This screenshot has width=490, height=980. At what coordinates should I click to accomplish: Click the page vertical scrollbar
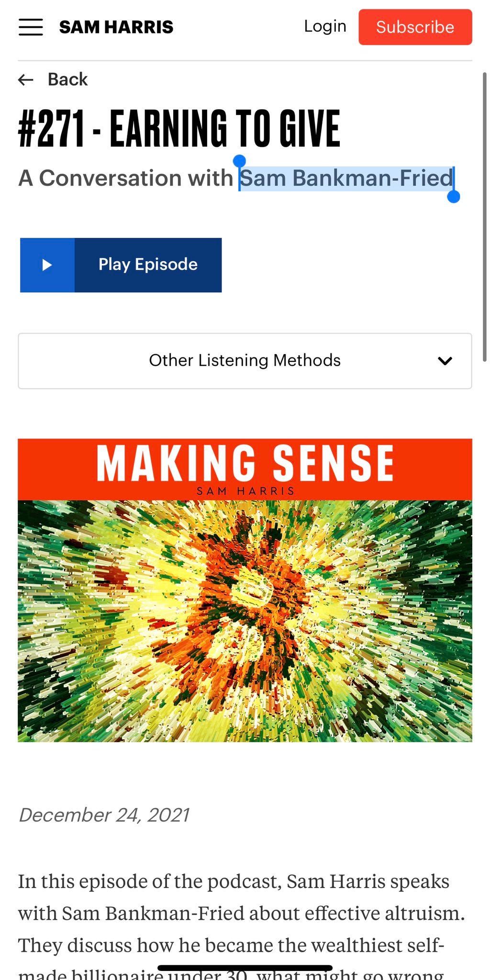(x=484, y=216)
